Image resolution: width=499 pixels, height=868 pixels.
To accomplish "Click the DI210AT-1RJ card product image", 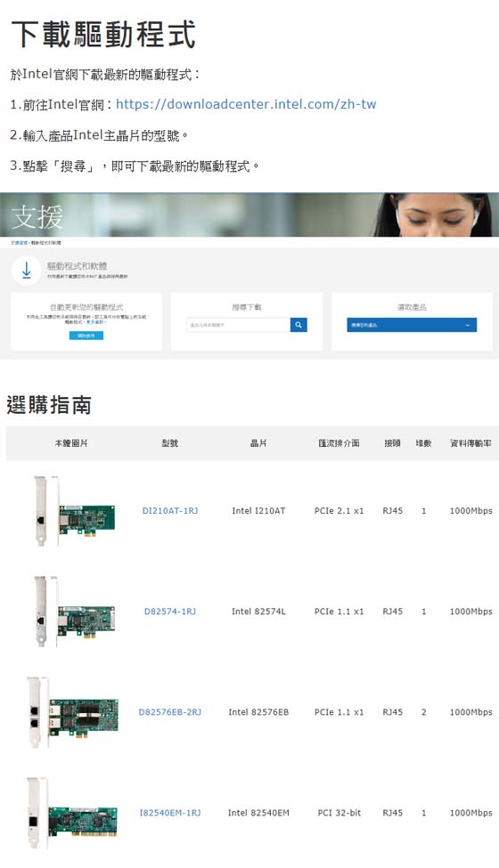I will click(74, 510).
